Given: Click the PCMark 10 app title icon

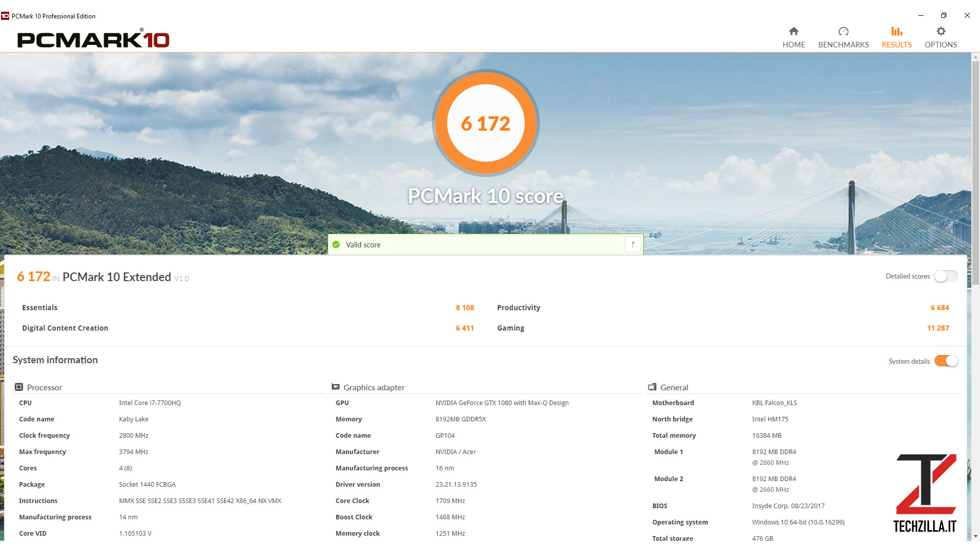Looking at the screenshot, I should pos(5,16).
